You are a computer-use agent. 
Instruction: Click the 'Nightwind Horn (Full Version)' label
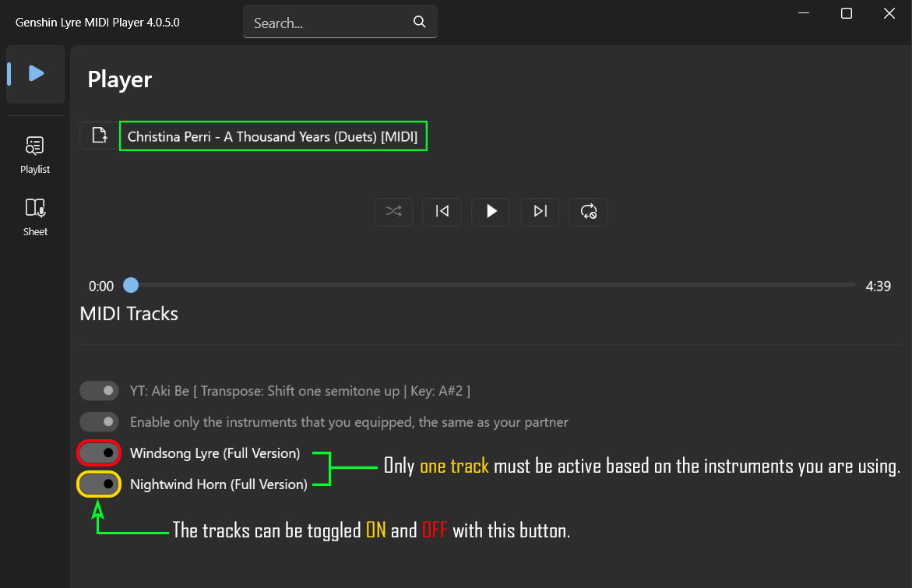pyautogui.click(x=219, y=484)
